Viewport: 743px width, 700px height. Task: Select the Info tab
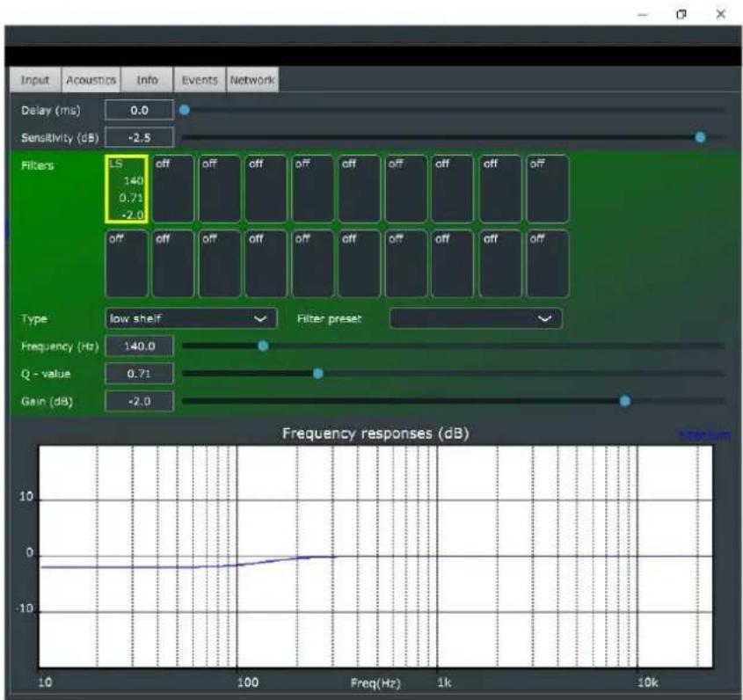pyautogui.click(x=147, y=80)
